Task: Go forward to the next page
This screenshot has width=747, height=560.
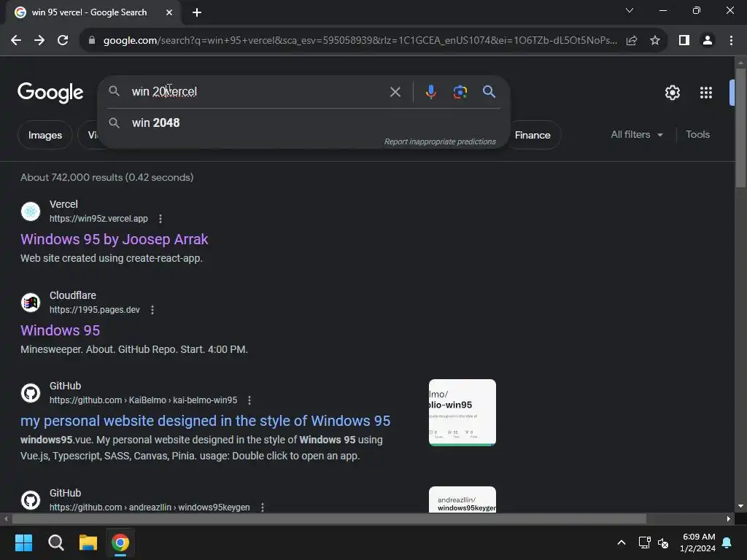Action: [39, 41]
